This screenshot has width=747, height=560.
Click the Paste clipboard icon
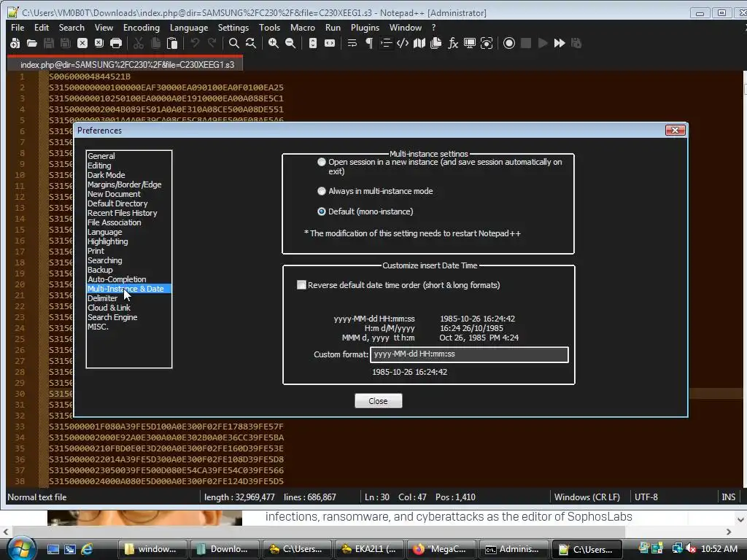tap(172, 43)
